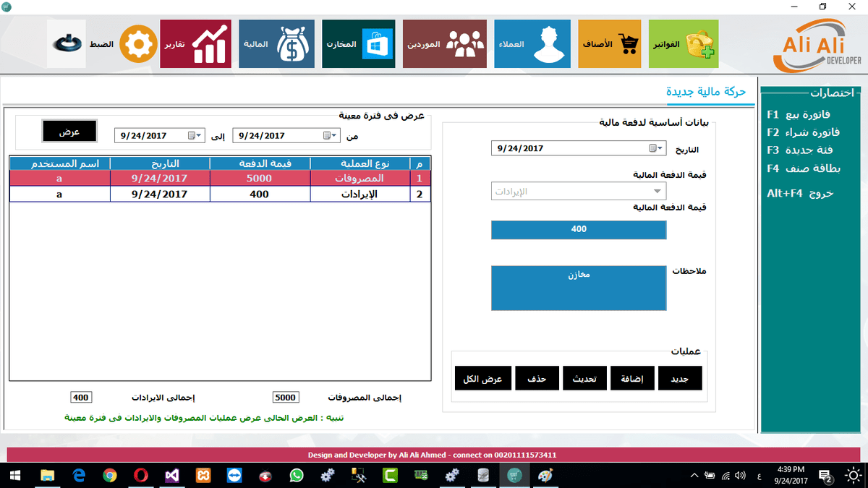Click the إضافة add button
Image resolution: width=868 pixels, height=488 pixels.
(632, 378)
